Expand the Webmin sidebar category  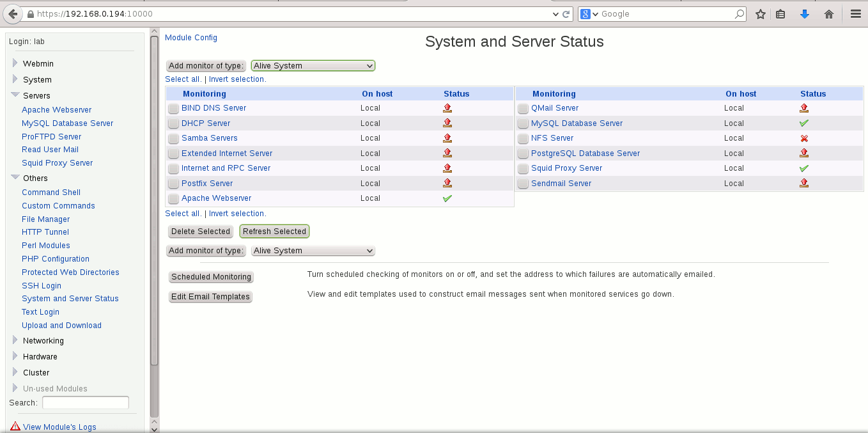[15, 63]
